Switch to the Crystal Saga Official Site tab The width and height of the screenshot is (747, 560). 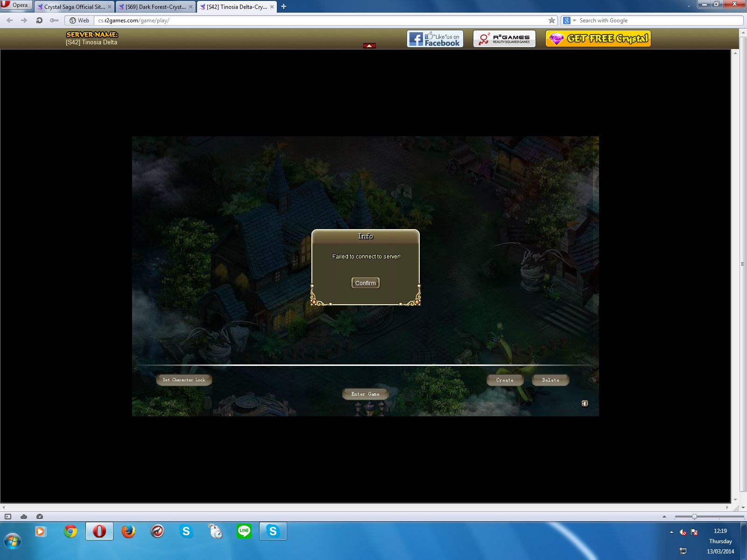pos(72,7)
